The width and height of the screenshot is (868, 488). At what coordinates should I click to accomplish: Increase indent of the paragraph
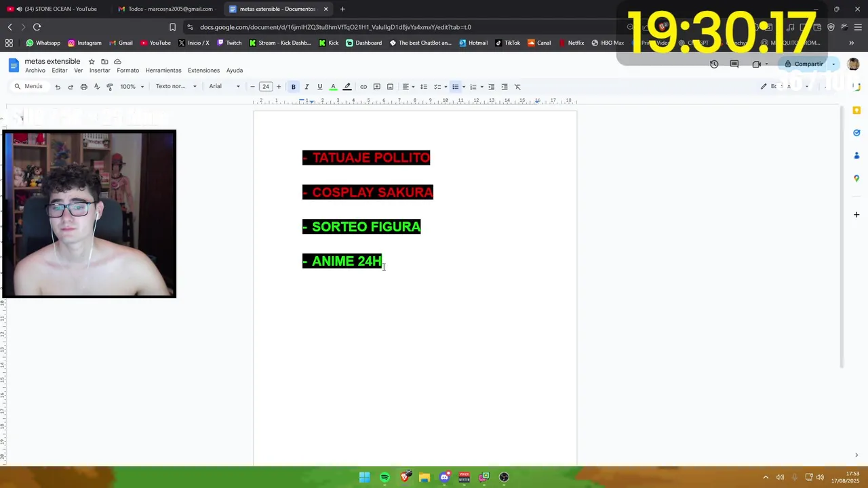[505, 87]
